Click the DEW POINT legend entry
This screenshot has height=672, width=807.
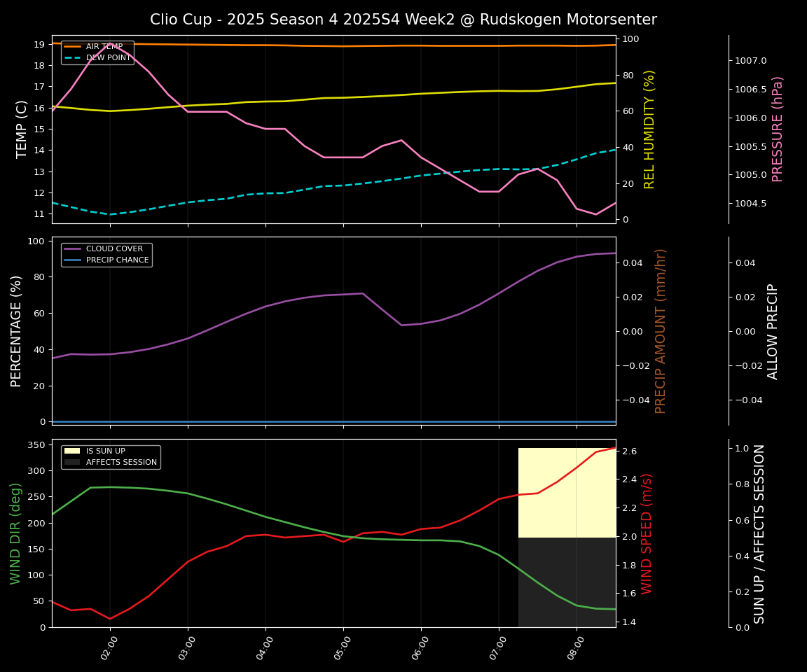(108, 58)
